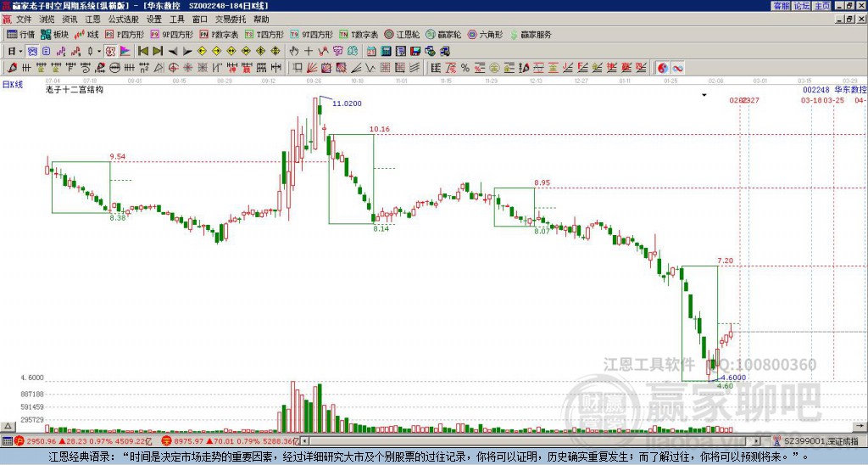Select the angle line tool
The image size is (868, 465).
coord(355,68)
